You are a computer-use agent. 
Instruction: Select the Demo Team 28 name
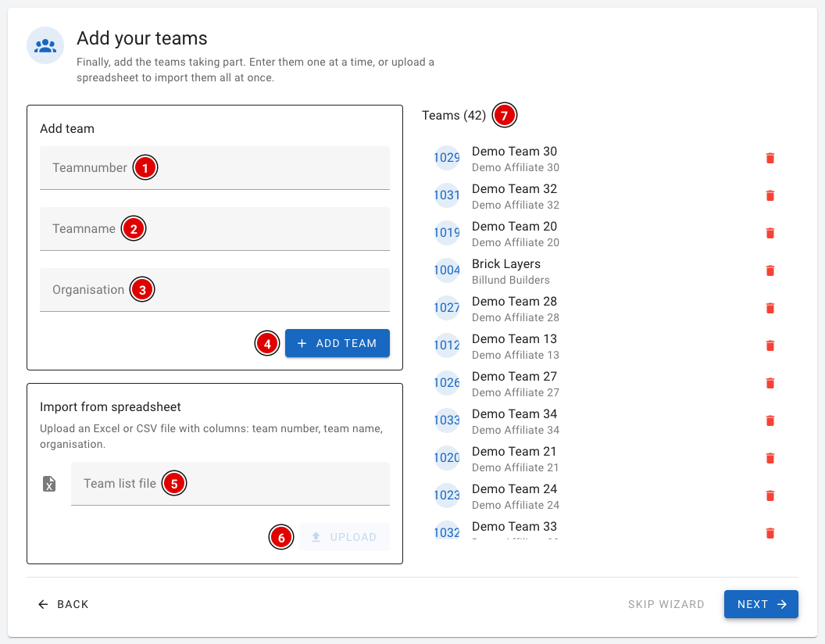[514, 302]
